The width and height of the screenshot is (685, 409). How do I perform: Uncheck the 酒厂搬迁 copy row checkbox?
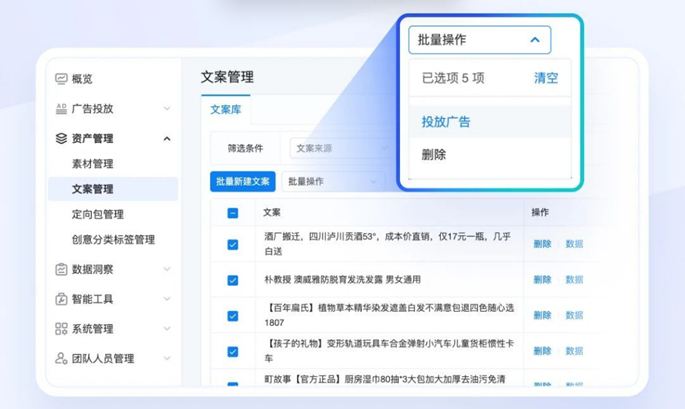click(x=233, y=244)
